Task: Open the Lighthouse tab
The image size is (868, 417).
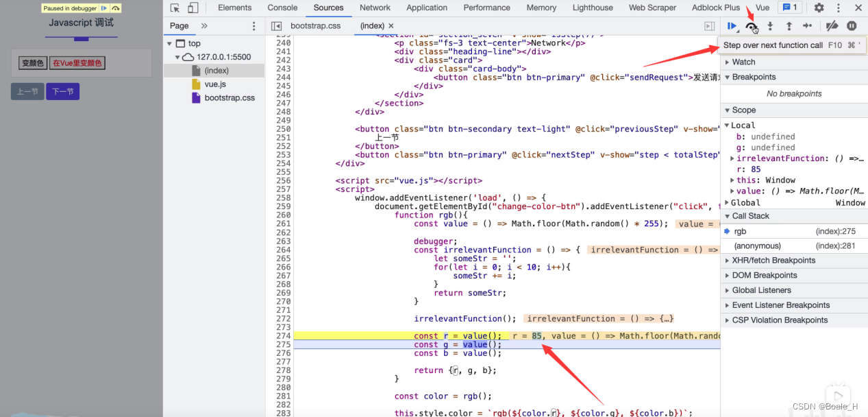Action: pos(593,8)
